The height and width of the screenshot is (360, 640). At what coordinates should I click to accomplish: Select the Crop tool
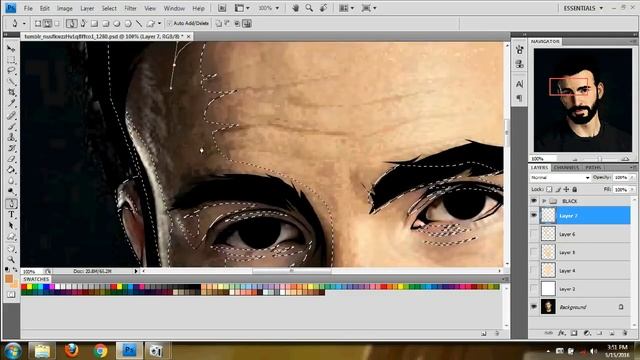pos(11,93)
